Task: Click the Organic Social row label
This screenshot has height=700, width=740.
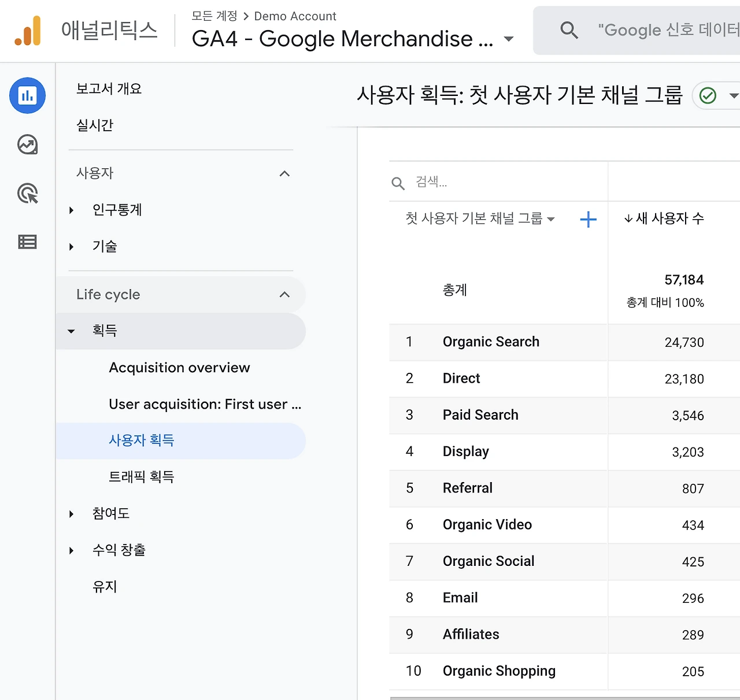Action: click(x=489, y=561)
